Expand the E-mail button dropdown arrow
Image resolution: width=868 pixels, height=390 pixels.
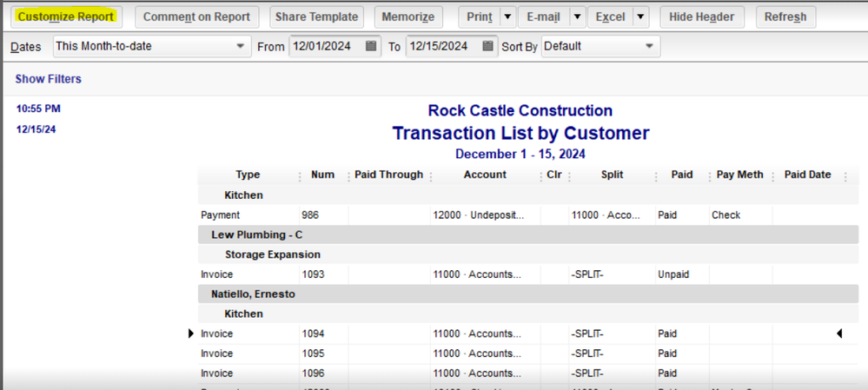tap(578, 17)
